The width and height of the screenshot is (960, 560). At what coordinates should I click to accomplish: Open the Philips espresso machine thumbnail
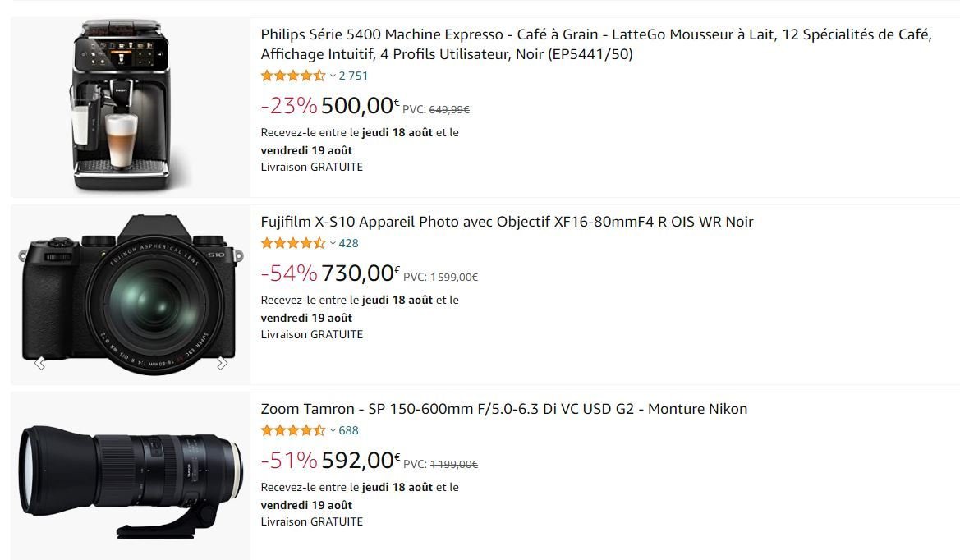click(x=122, y=105)
